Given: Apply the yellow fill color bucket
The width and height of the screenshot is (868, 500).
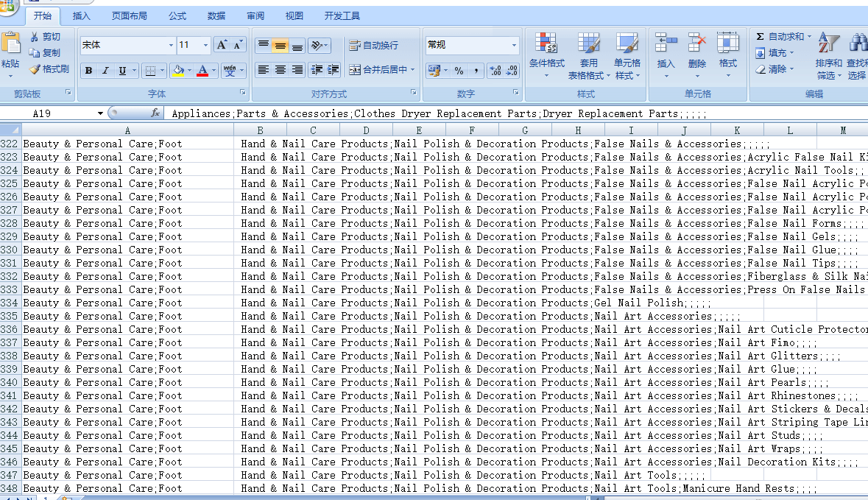Looking at the screenshot, I should [x=177, y=71].
